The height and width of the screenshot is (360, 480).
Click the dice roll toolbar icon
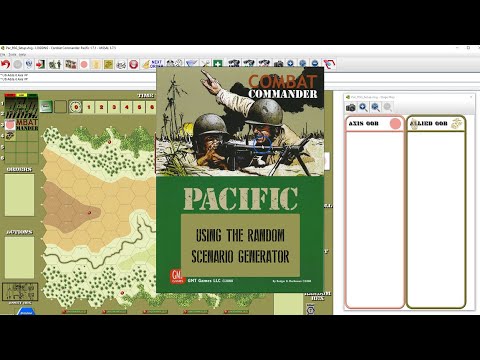pos(121,64)
